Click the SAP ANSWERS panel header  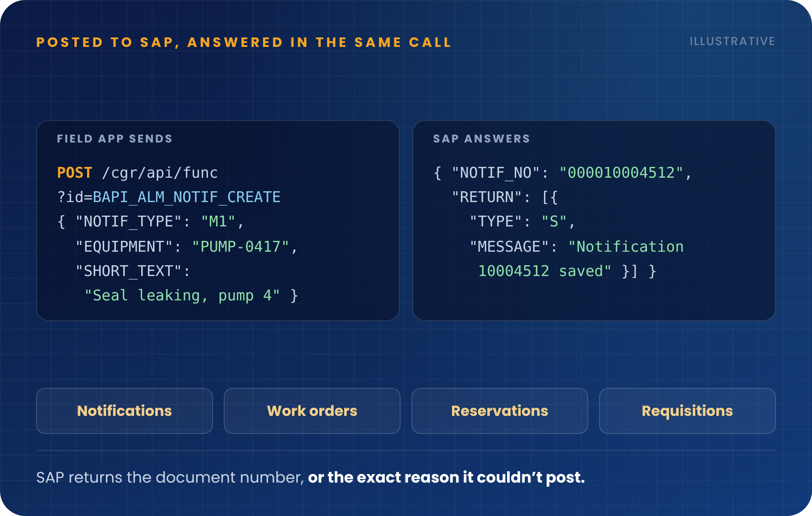click(x=481, y=138)
